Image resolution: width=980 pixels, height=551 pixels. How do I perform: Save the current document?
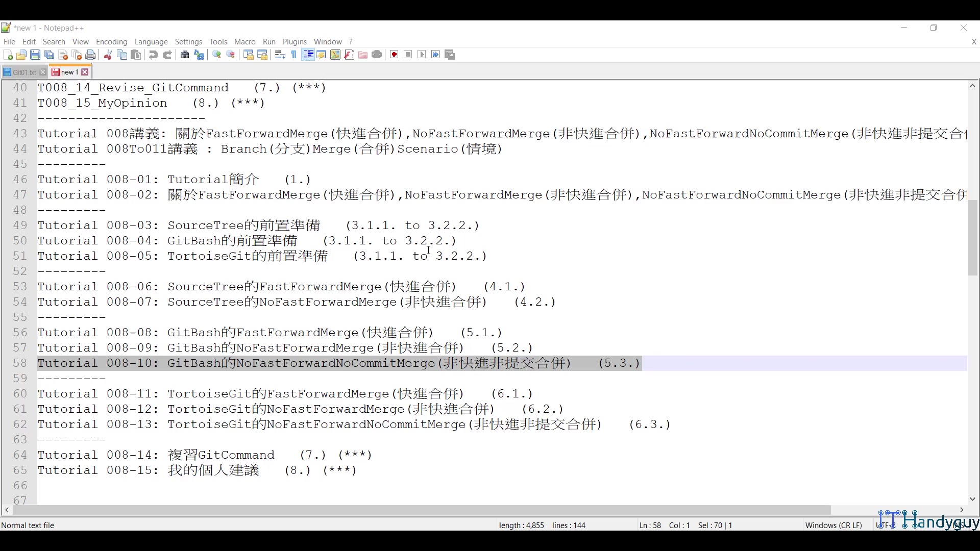point(35,55)
